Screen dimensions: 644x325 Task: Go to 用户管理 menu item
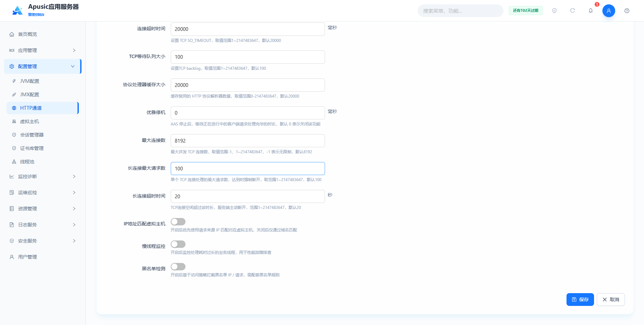click(43, 257)
